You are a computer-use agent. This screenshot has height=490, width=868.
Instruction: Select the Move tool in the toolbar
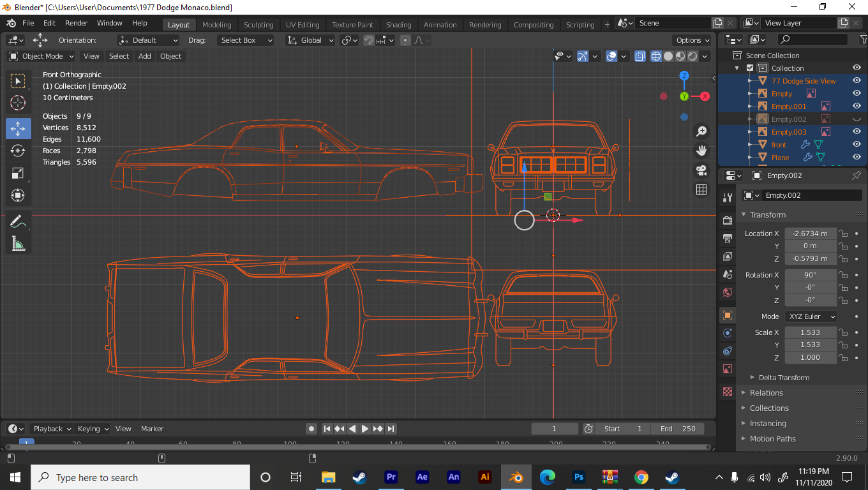pos(18,128)
